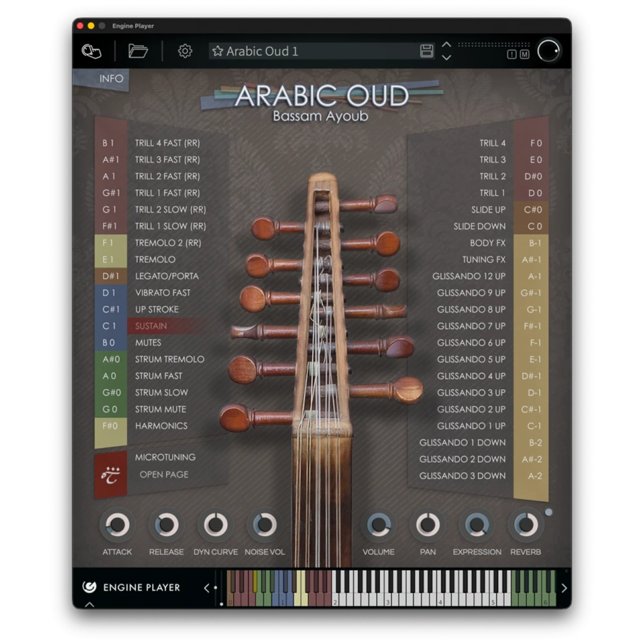Image resolution: width=644 pixels, height=644 pixels.
Task: Click the VOLUME knob
Action: coord(379,524)
